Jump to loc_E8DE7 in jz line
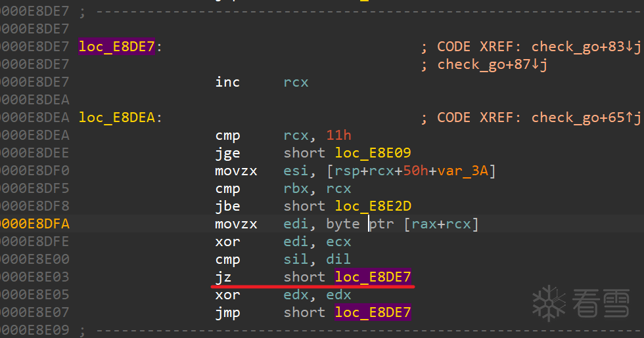The width and height of the screenshot is (644, 338). (x=373, y=277)
